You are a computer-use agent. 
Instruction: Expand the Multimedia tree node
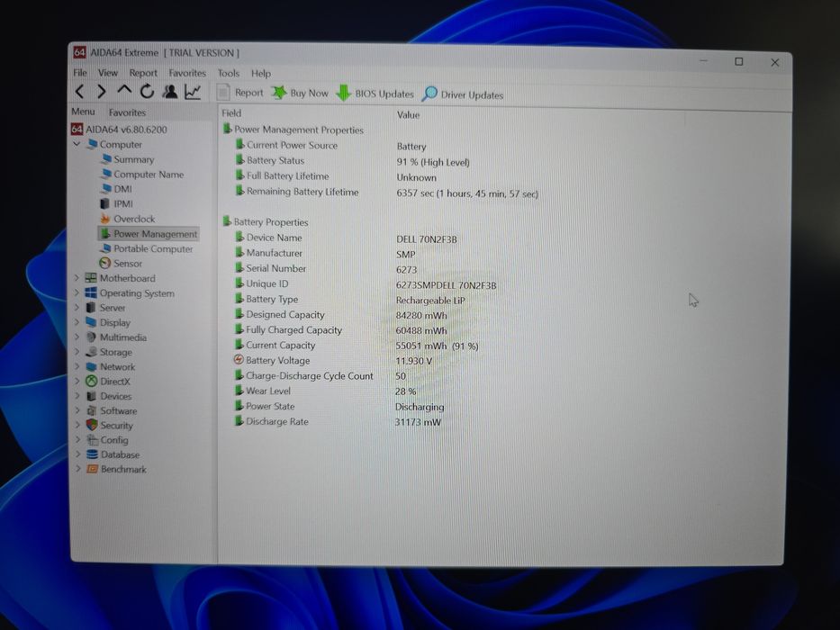click(x=77, y=337)
